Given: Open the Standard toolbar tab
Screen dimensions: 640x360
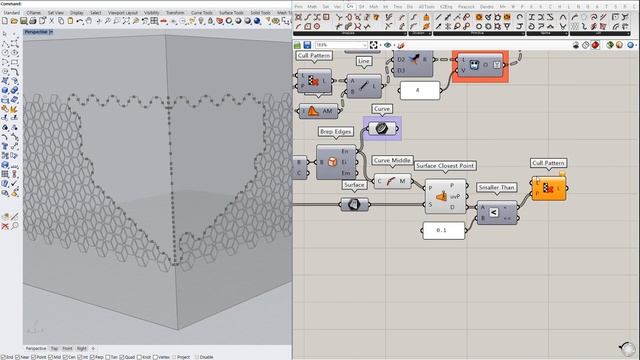Looking at the screenshot, I should (12, 13).
